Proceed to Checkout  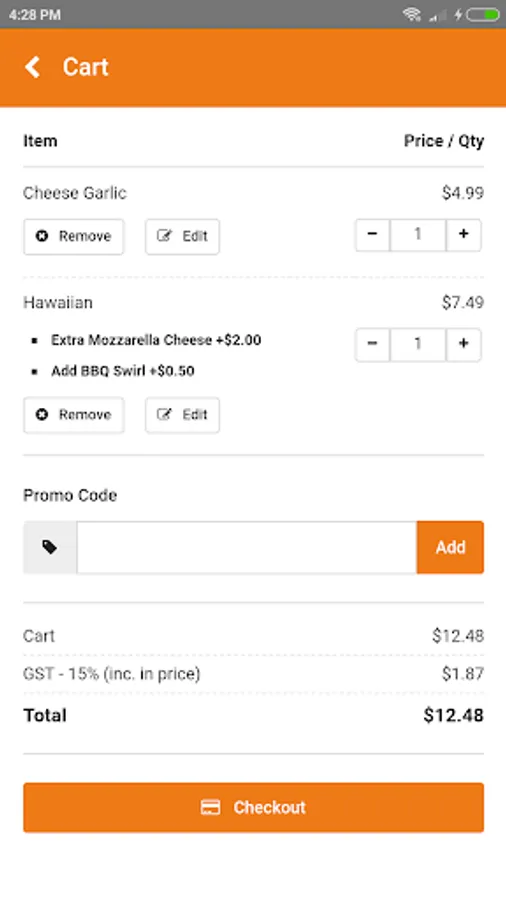tap(254, 808)
